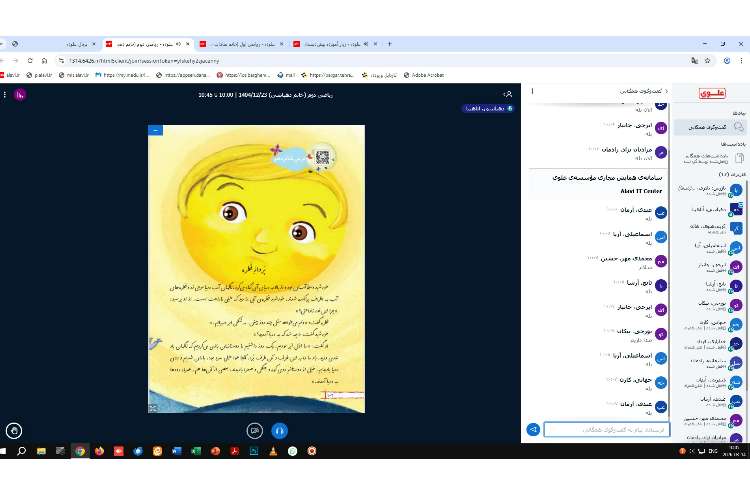Switch to the third browser tab
This screenshot has height=480, width=750.
pos(242,44)
